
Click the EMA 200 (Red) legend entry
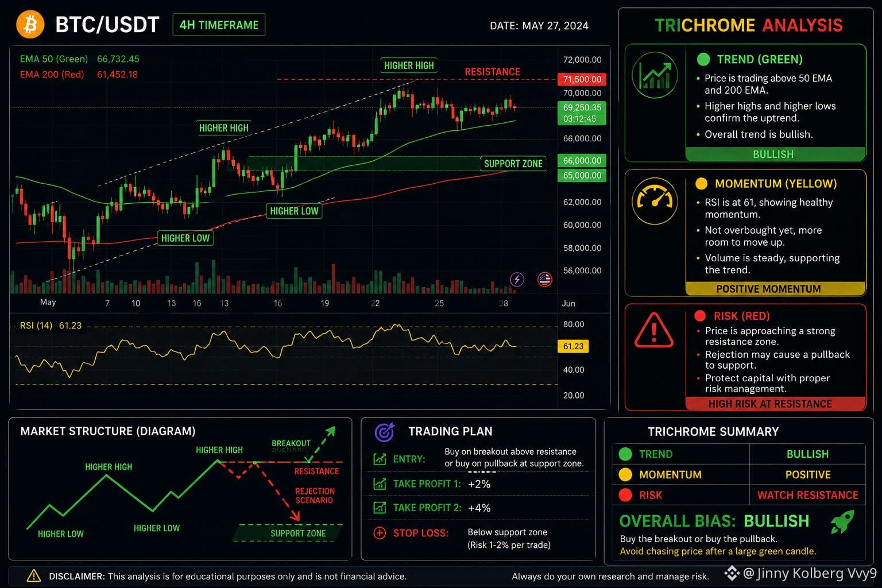pyautogui.click(x=79, y=74)
